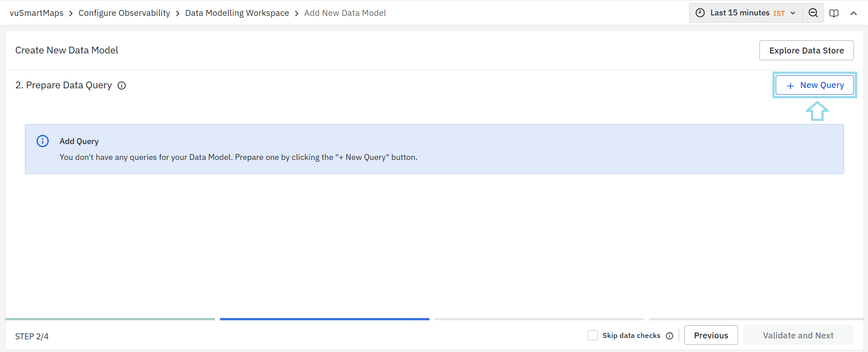Screen dimensions: 868x352
Task: Click the plus icon in New Query
Action: coord(790,86)
